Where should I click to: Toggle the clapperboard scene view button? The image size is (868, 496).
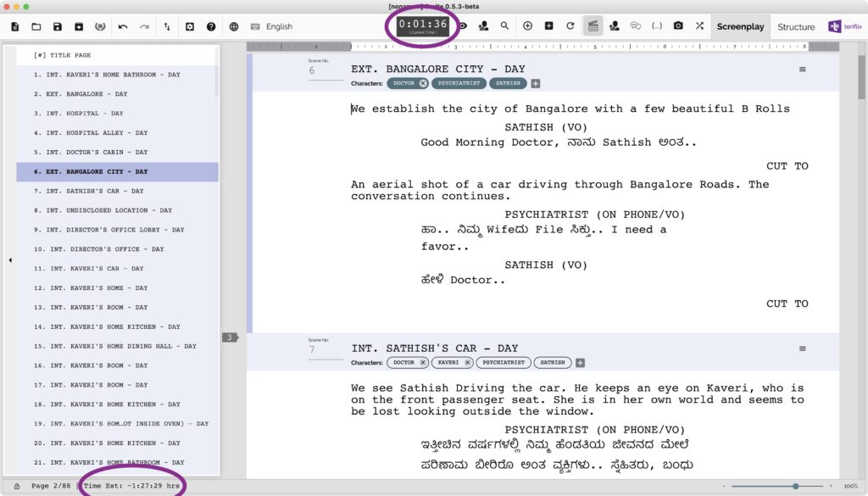[x=593, y=26]
